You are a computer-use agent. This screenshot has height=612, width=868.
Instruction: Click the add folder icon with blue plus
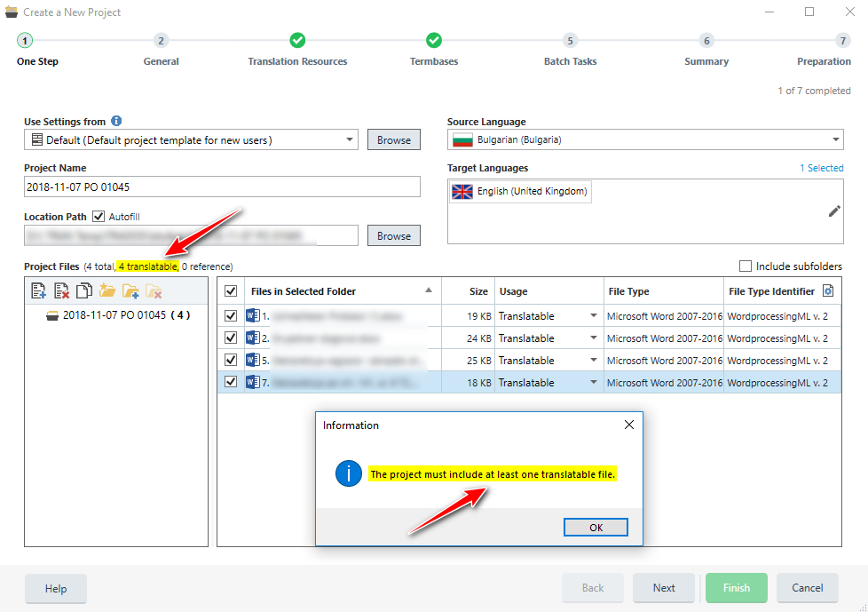tap(130, 290)
